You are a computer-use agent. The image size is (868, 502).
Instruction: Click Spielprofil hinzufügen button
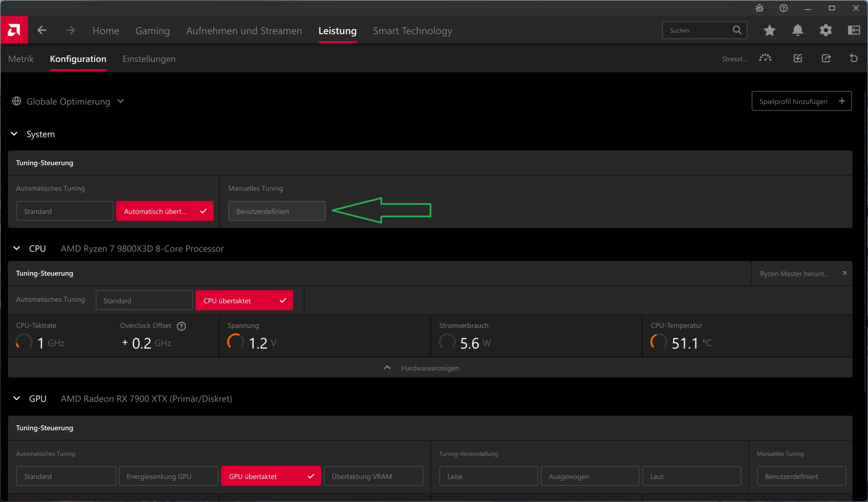801,101
